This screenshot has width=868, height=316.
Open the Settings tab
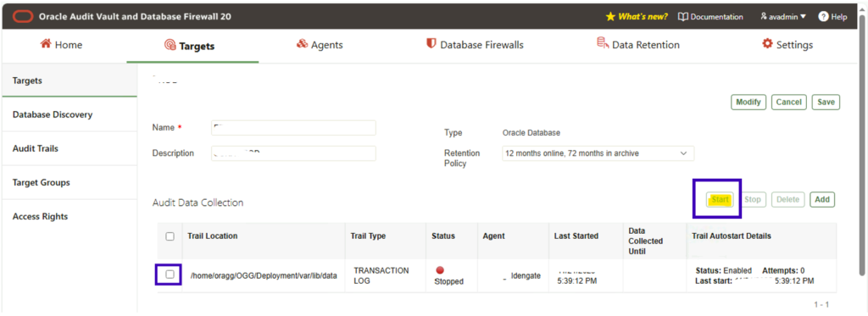787,45
